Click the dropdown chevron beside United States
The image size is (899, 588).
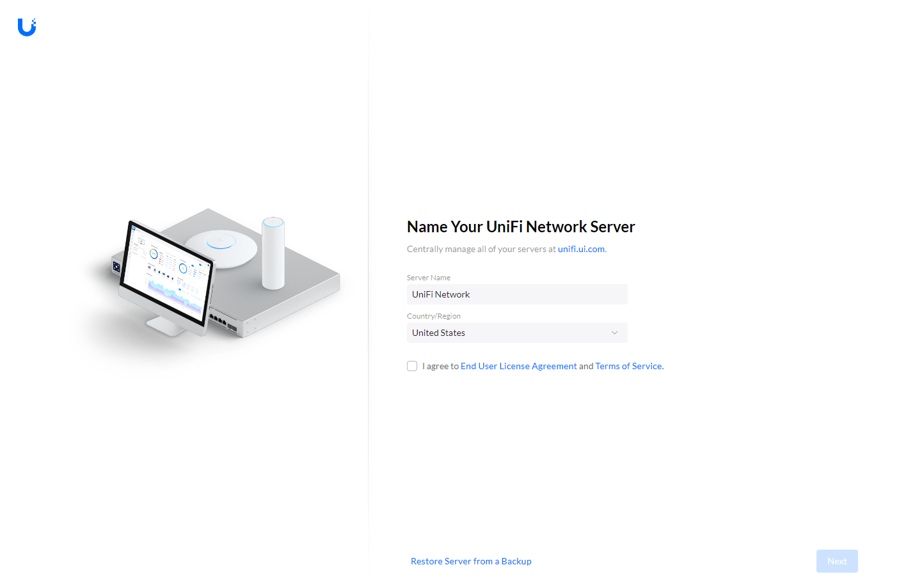(614, 333)
